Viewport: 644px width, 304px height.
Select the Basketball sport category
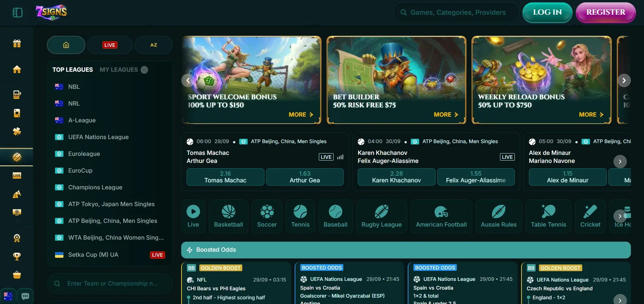(229, 216)
